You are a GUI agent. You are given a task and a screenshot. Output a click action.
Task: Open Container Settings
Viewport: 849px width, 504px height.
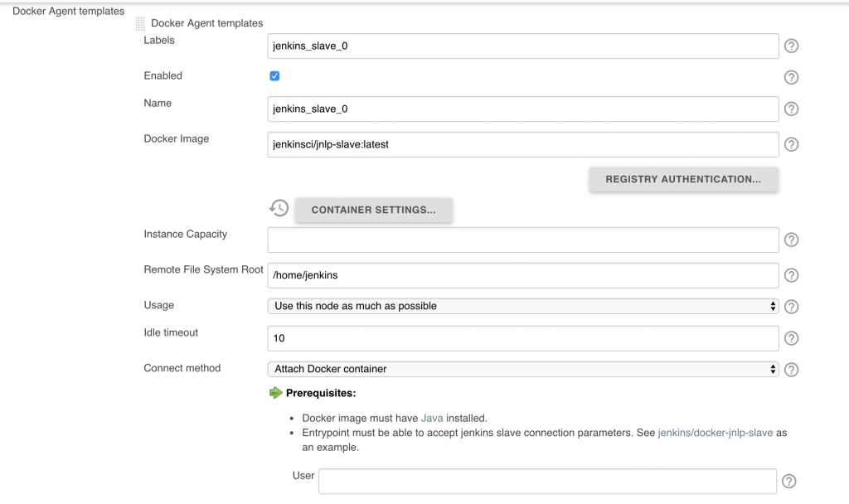[x=374, y=210]
